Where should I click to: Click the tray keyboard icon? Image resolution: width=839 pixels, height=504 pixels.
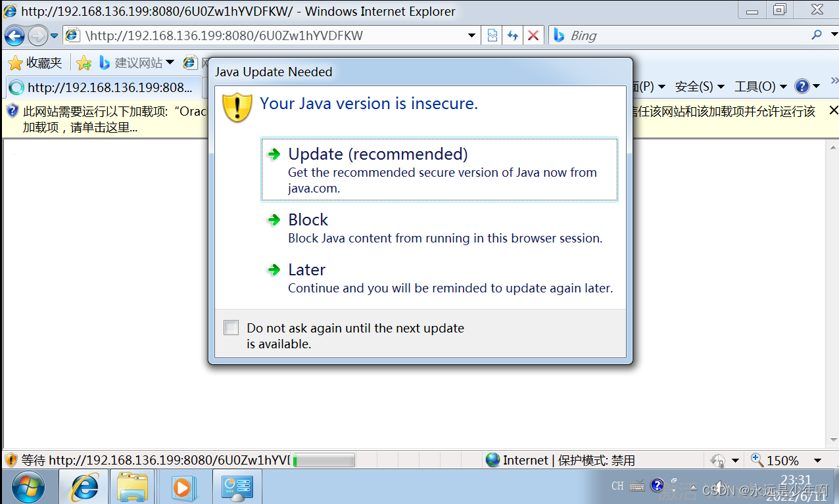[x=637, y=486]
